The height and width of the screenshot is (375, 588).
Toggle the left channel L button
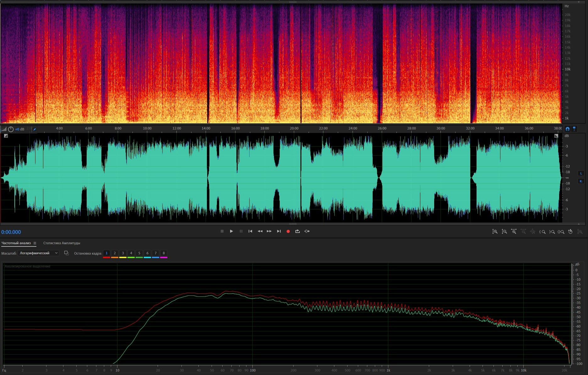pyautogui.click(x=581, y=173)
